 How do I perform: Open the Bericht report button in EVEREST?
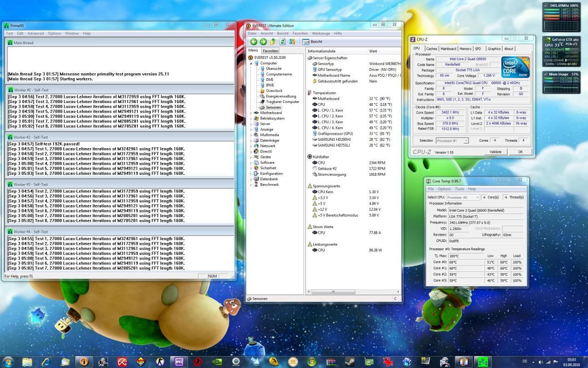[312, 41]
